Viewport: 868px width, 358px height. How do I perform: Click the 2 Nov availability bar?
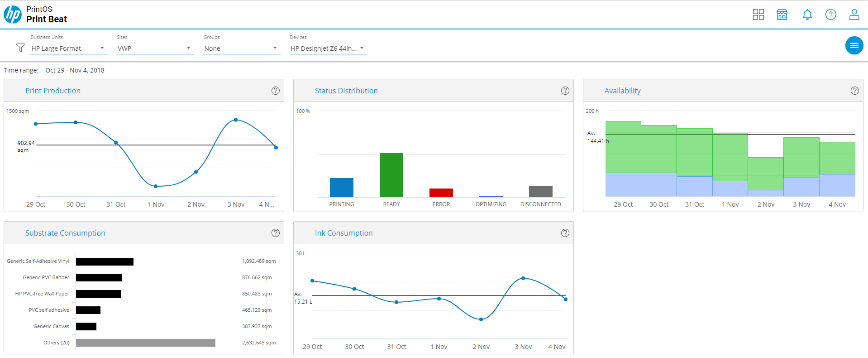pyautogui.click(x=766, y=177)
